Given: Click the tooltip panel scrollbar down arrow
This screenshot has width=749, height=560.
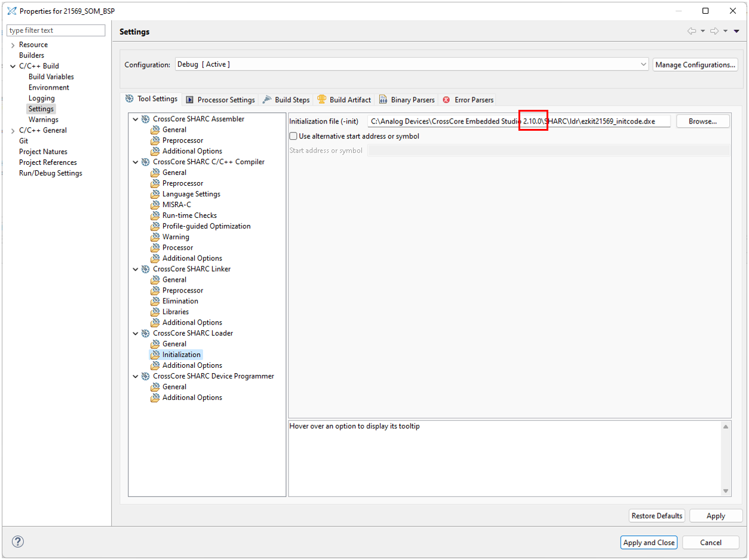Looking at the screenshot, I should point(726,491).
